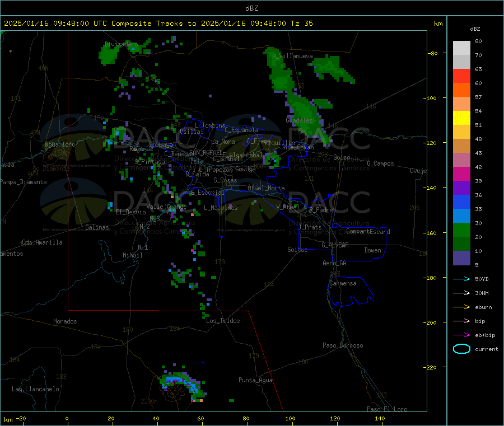Screen dimensions: 504x426
Task: Click the 'L_Malvinas' map label
Action: [221, 208]
